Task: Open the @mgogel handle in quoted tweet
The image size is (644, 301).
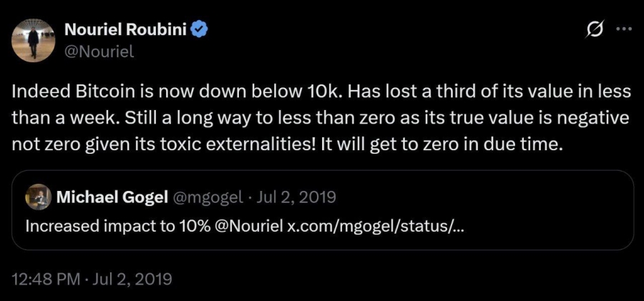Action: [x=208, y=197]
